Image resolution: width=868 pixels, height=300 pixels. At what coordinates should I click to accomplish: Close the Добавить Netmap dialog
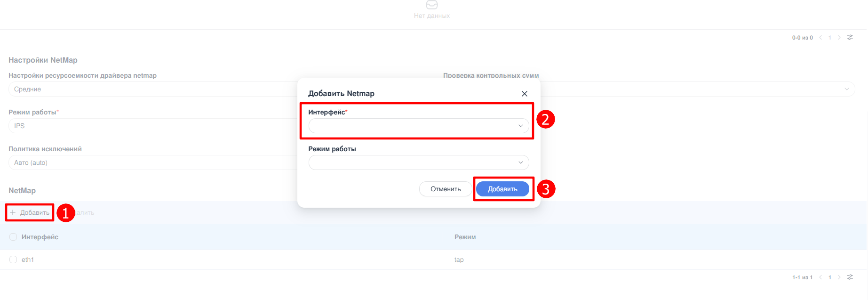(x=524, y=94)
